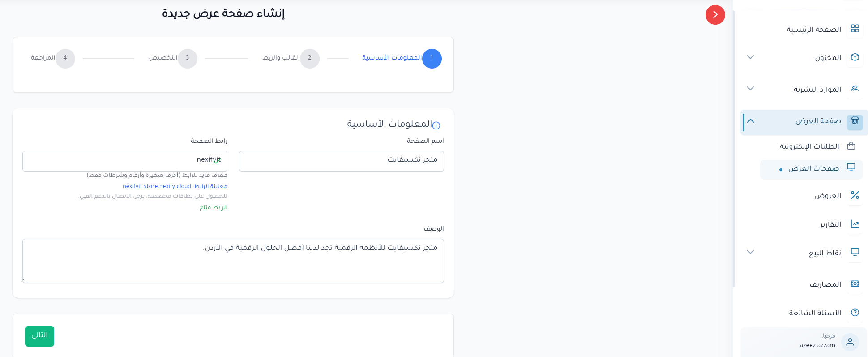
Task: Collapse the صفحة العرض section chevron
Action: coord(751,121)
